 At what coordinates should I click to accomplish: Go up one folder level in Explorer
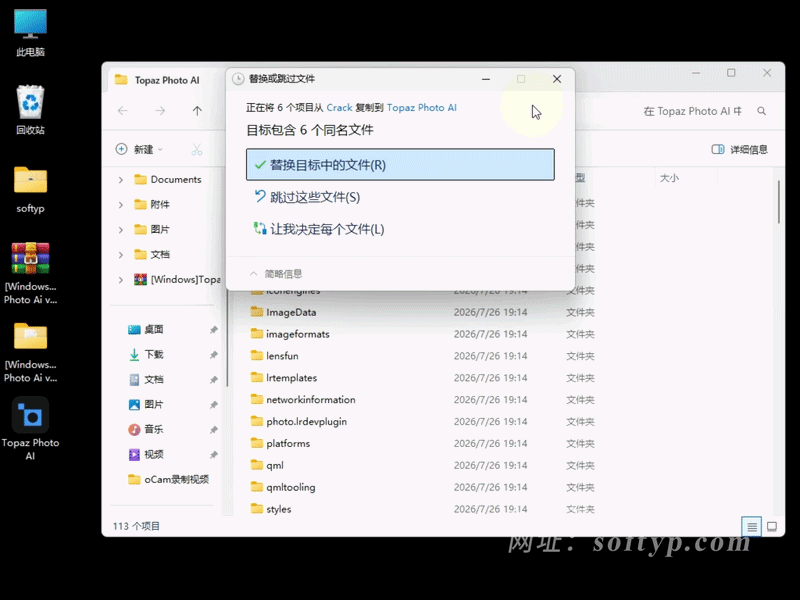(x=197, y=111)
